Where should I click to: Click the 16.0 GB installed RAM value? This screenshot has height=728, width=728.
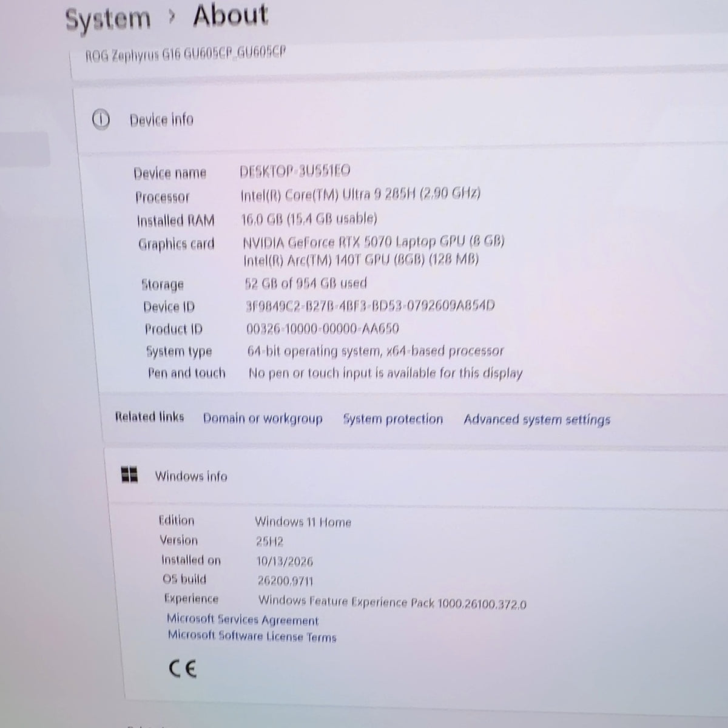309,218
